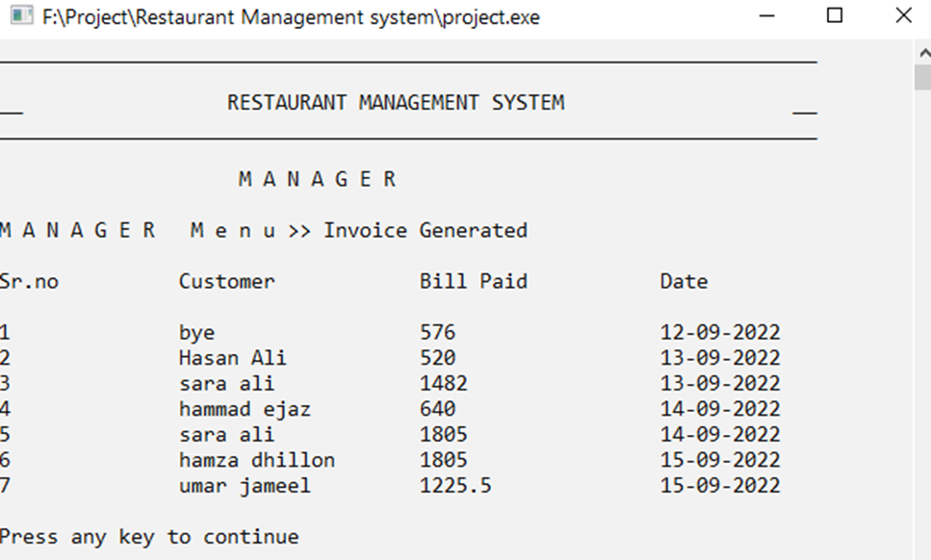Select the Invoice Generated breadcrumb text

point(427,229)
